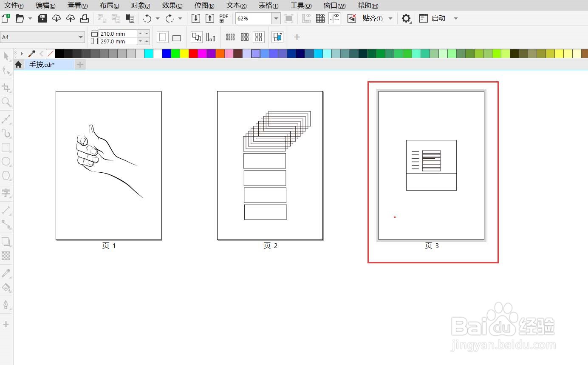Pick the cyan color swatch
Image resolution: width=588 pixels, height=365 pixels.
[x=149, y=54]
